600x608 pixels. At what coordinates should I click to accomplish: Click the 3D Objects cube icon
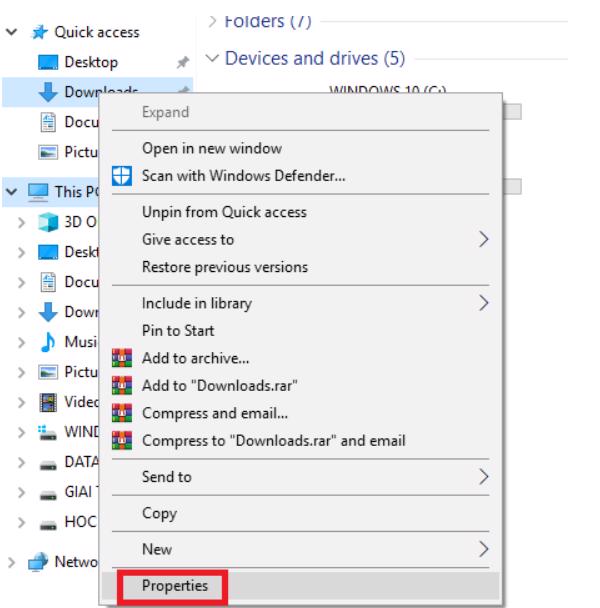[48, 222]
